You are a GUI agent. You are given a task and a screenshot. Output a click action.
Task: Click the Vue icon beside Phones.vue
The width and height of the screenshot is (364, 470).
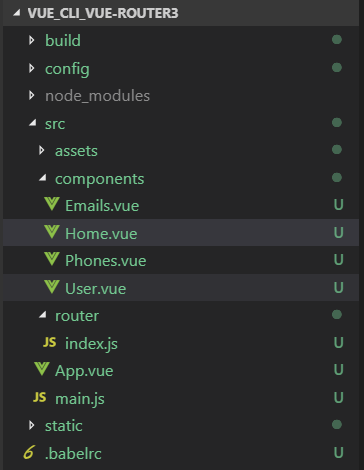click(x=52, y=259)
